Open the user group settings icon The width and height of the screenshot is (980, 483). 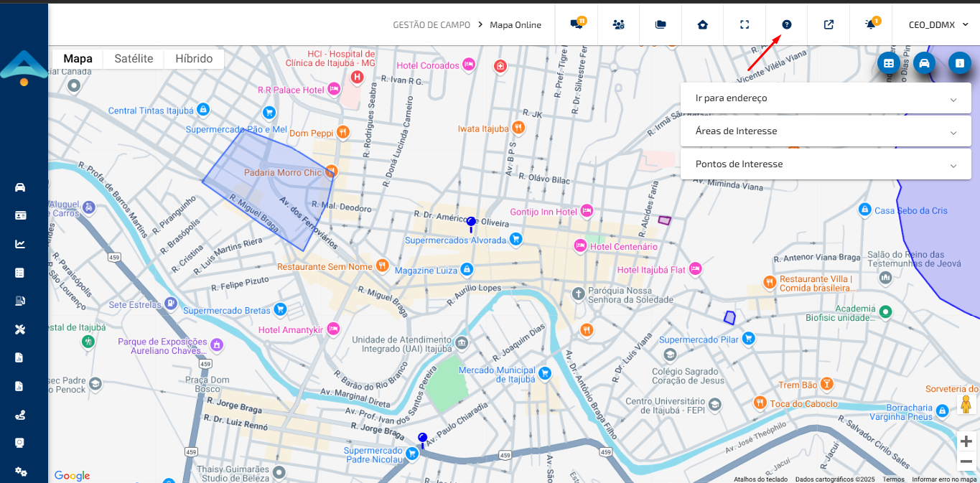coord(618,24)
